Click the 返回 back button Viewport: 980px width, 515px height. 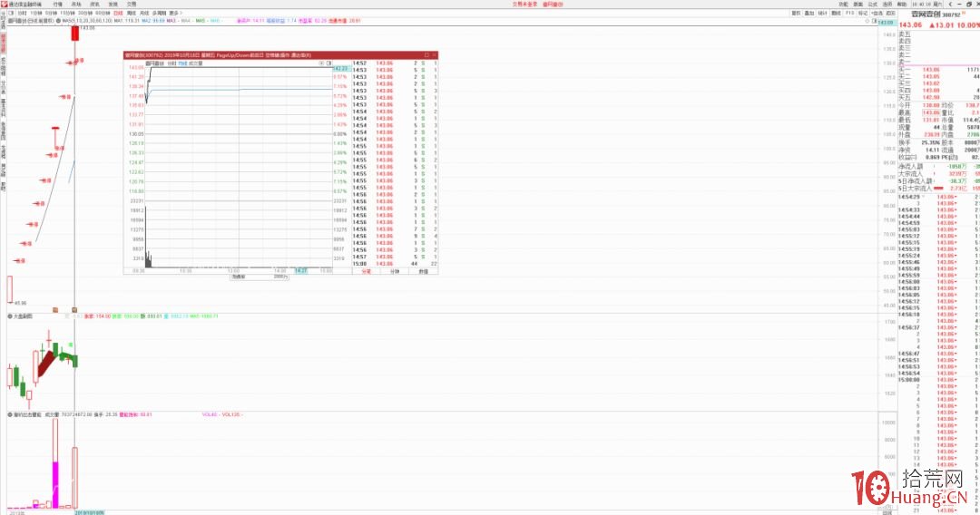891,13
